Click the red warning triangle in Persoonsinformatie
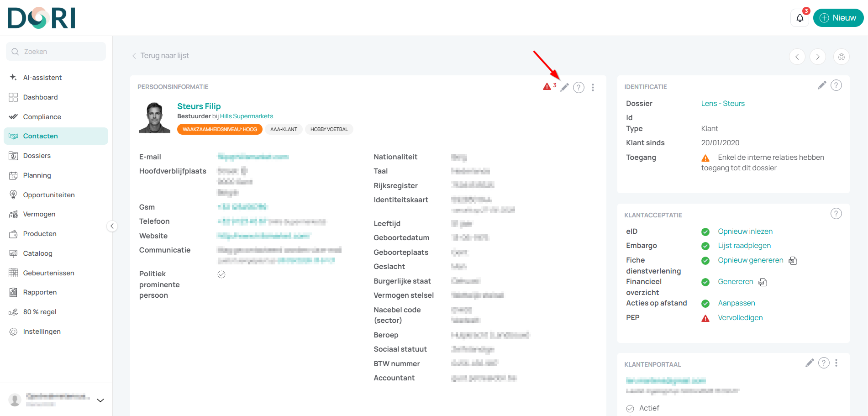The width and height of the screenshot is (868, 416). [x=547, y=87]
